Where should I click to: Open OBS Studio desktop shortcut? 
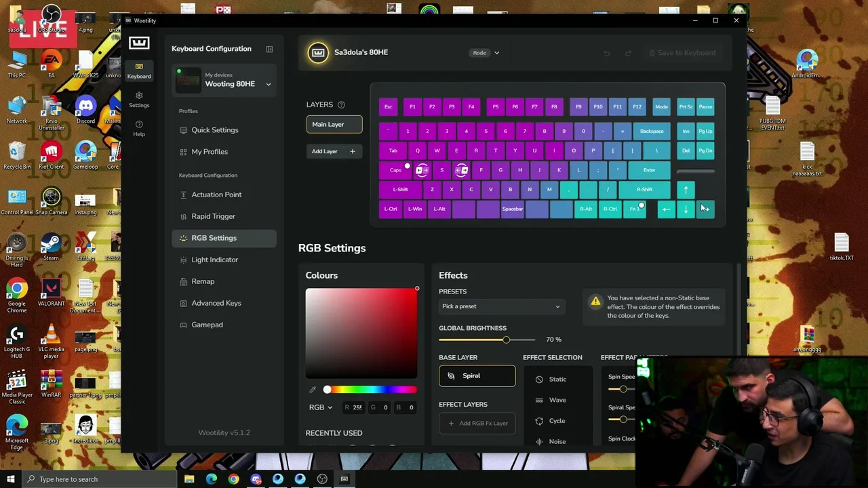pyautogui.click(x=51, y=19)
